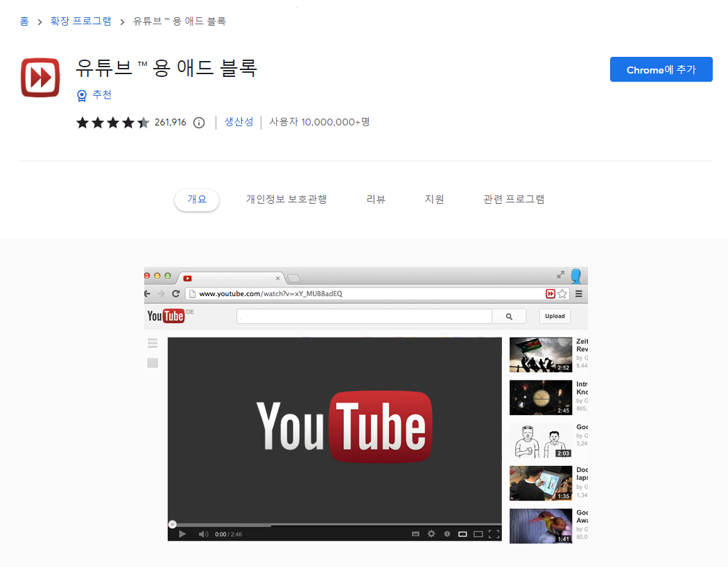Screen dimensions: 728x567
Task: Click the rating info circle icon
Action: coord(199,123)
